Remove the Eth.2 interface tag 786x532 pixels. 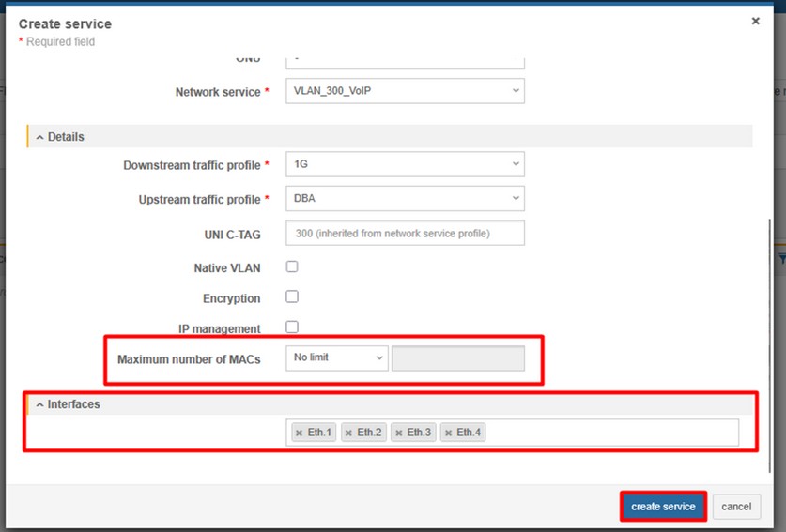click(x=348, y=433)
